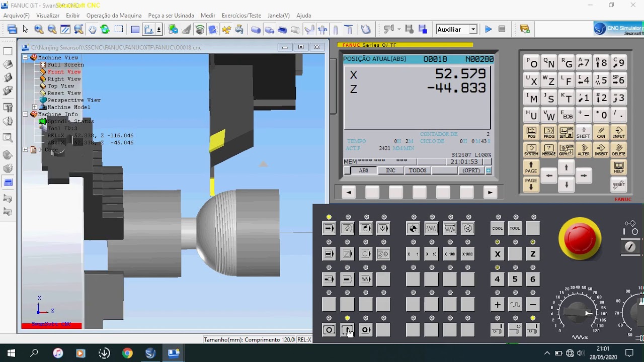Click the INPUT key
Viewport: 644px width, 362px height.
tap(619, 133)
